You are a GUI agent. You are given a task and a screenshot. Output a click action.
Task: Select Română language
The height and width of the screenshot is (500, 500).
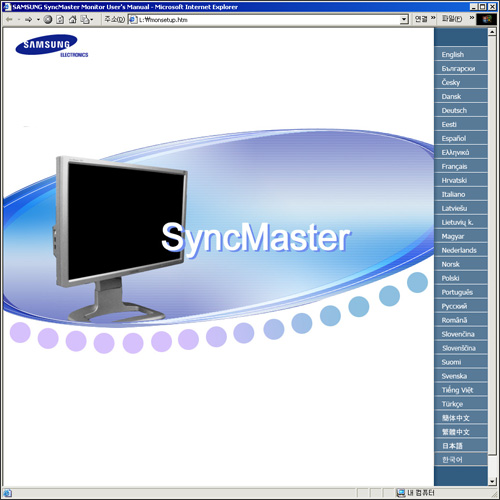(x=461, y=320)
